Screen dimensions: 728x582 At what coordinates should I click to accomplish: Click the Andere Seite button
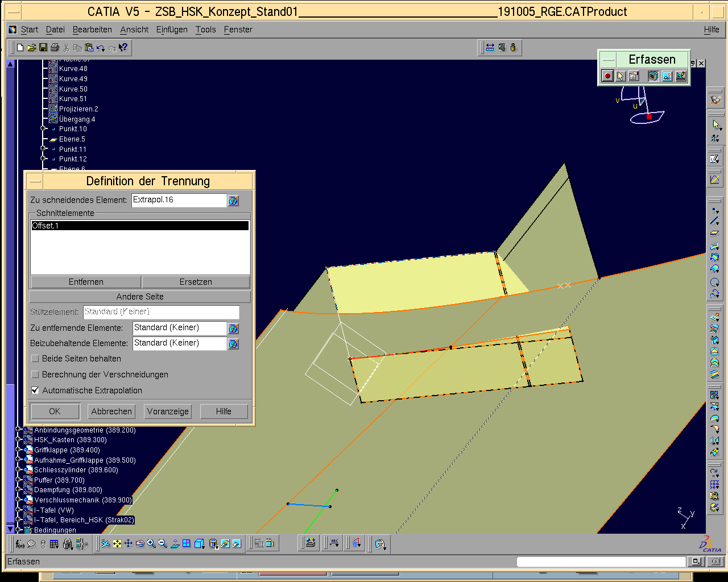(140, 297)
